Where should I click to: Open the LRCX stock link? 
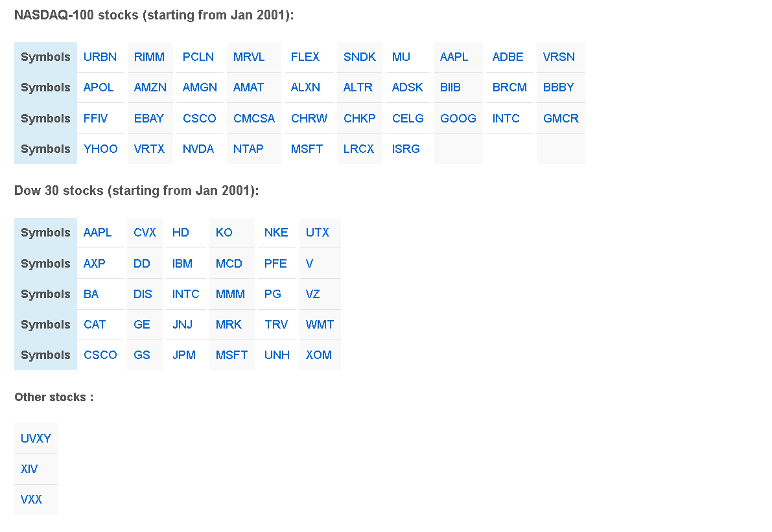[x=358, y=149]
